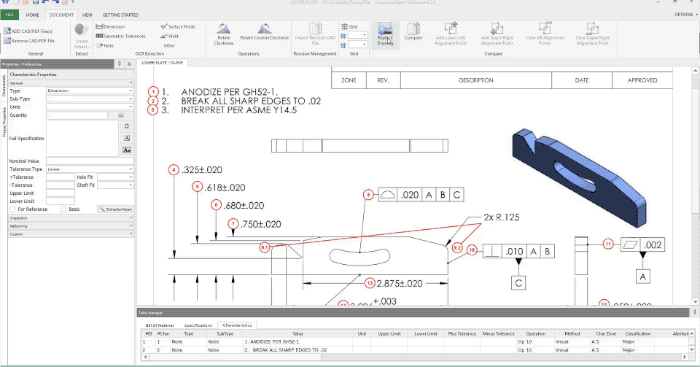The image size is (700, 367).
Task: Open the Tolerance Type dropdown
Action: [x=90, y=169]
